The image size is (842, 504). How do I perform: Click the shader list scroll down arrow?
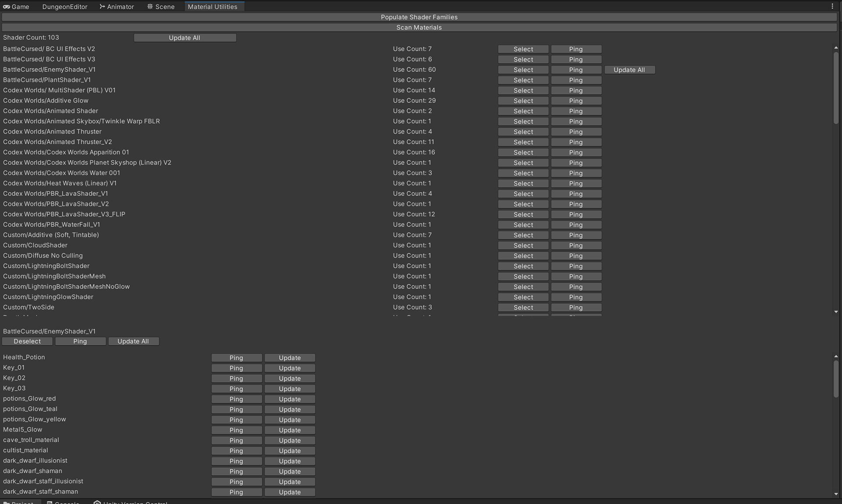pos(836,312)
